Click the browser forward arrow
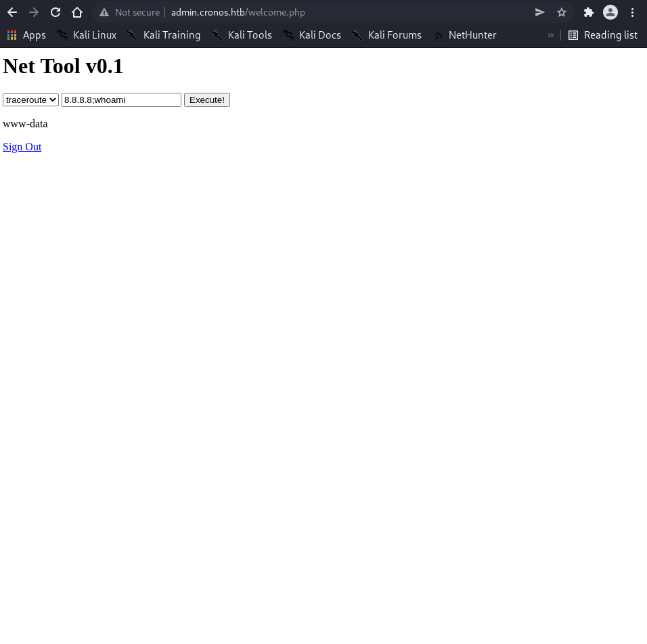Viewport: 647px width, 644px height. (x=34, y=12)
